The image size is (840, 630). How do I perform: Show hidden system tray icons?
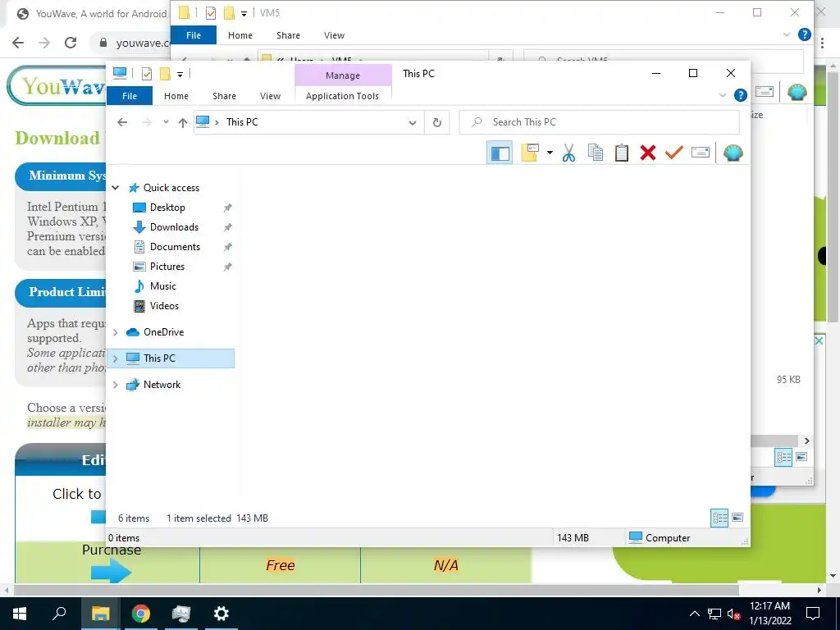click(694, 614)
